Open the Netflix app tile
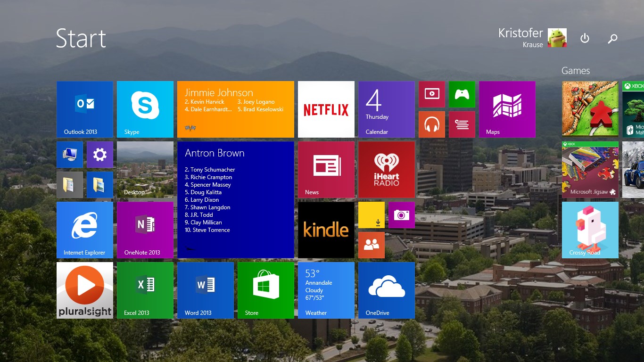Image resolution: width=644 pixels, height=362 pixels. point(326,109)
